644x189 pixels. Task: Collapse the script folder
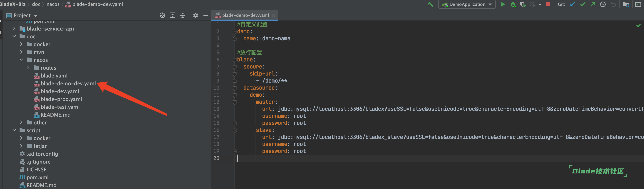point(14,130)
